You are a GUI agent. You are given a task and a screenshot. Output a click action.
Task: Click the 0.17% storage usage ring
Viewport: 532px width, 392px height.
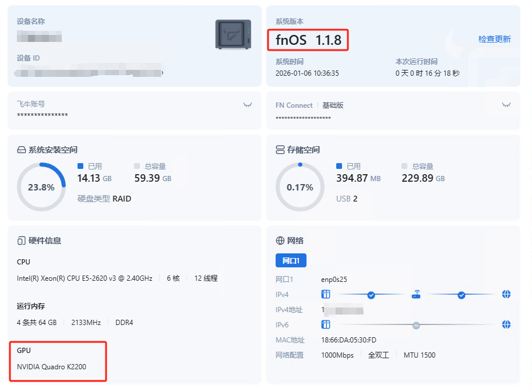pos(300,187)
